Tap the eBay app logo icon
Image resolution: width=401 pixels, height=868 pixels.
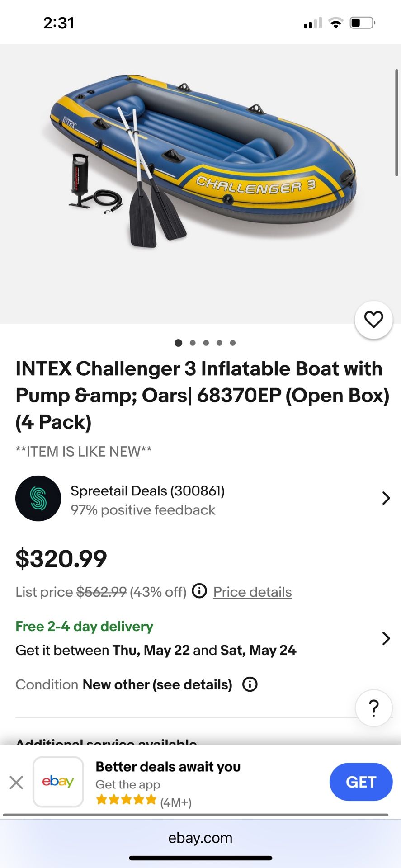(x=58, y=782)
